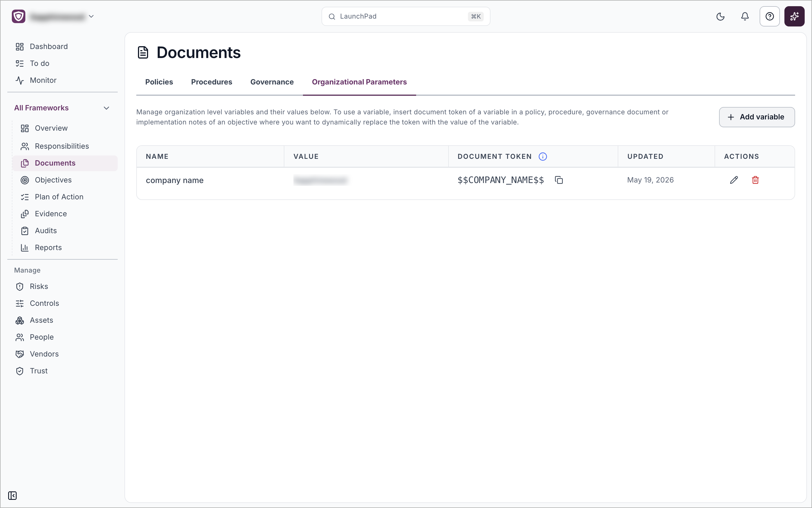Open notifications bell
This screenshot has width=812, height=508.
tap(745, 16)
